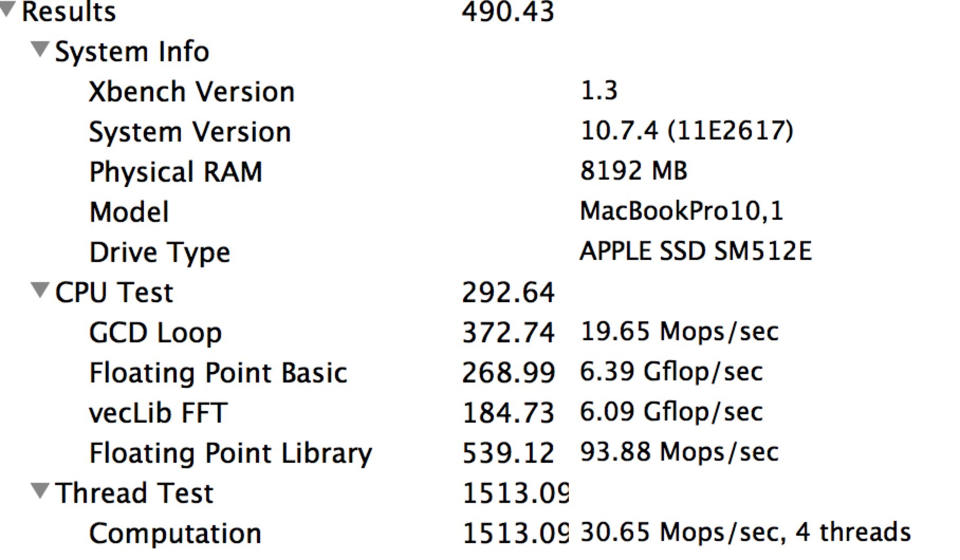
Task: Select the Model row
Action: click(x=129, y=212)
